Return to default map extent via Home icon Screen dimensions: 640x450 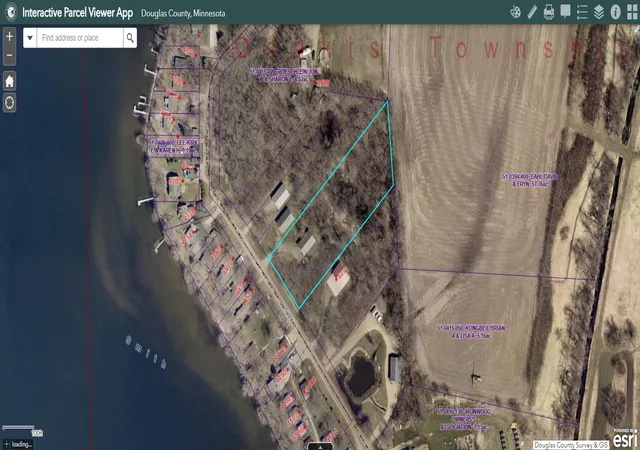(9, 81)
